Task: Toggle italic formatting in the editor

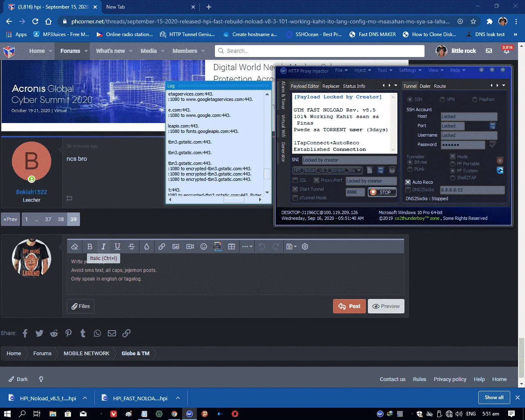Action: point(103,247)
